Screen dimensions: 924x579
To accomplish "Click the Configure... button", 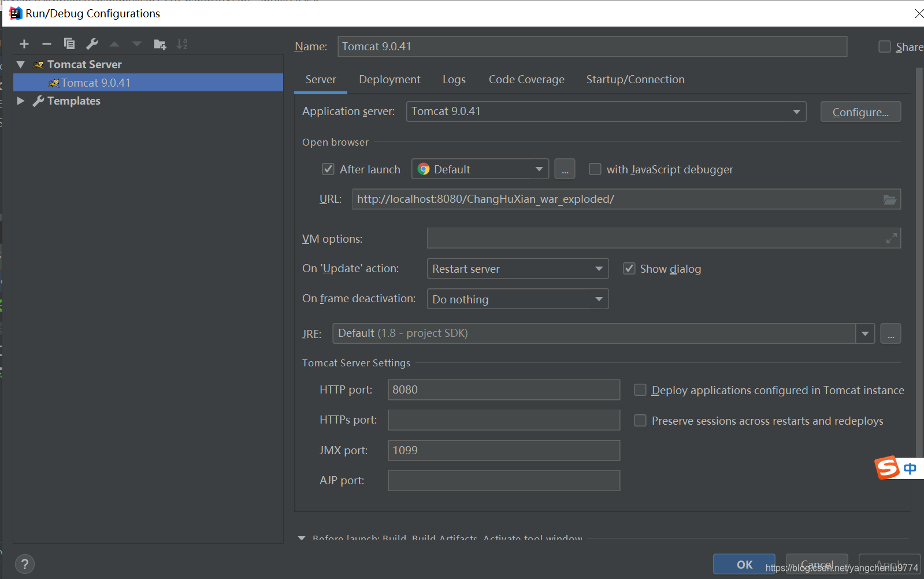I will click(860, 112).
